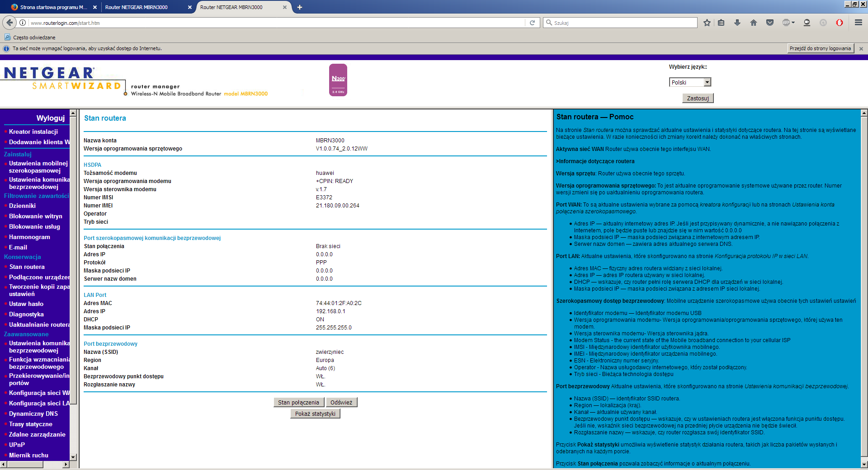Image resolution: width=868 pixels, height=470 pixels.
Task: Click the Stan połączenia button
Action: click(x=298, y=402)
